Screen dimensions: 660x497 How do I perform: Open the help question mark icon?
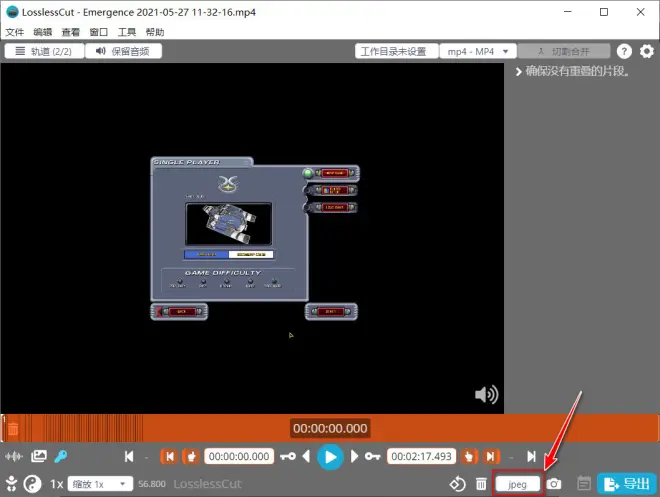click(x=624, y=51)
